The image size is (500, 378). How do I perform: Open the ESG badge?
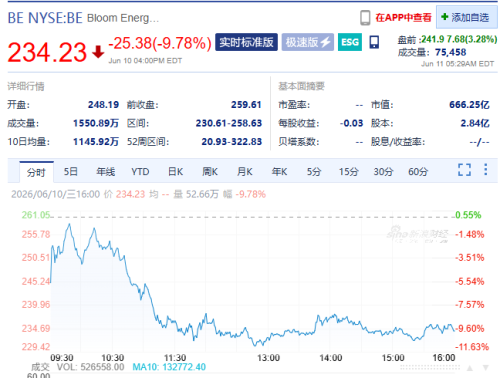tap(350, 42)
